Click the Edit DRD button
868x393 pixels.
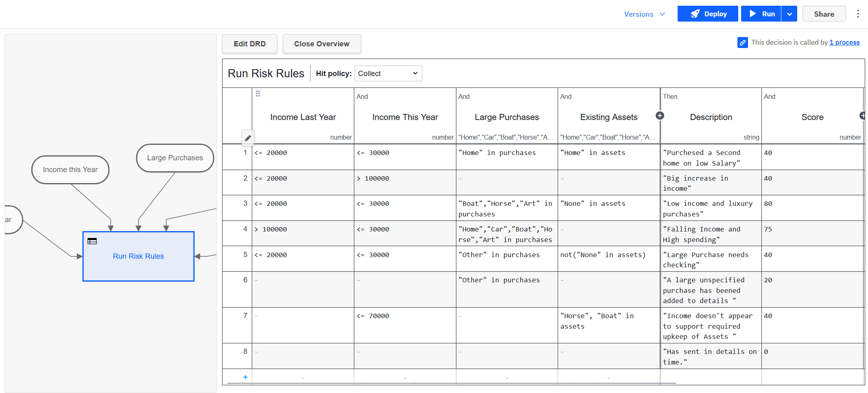point(249,44)
